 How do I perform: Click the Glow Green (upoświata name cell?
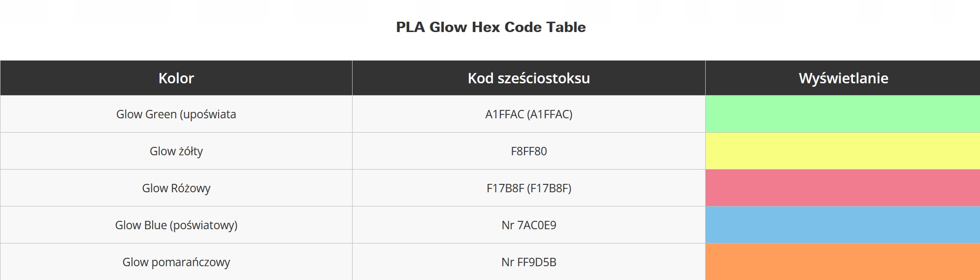pyautogui.click(x=176, y=114)
